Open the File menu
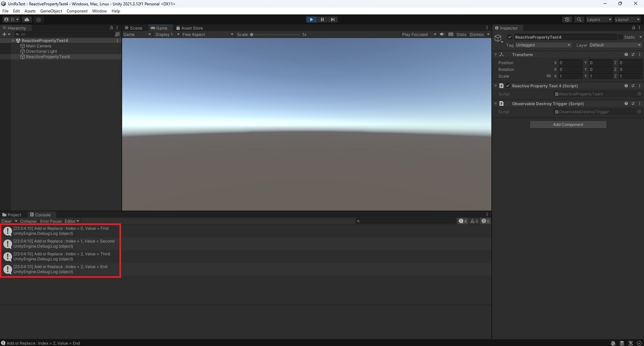Image resolution: width=644 pixels, height=346 pixels. [x=5, y=11]
